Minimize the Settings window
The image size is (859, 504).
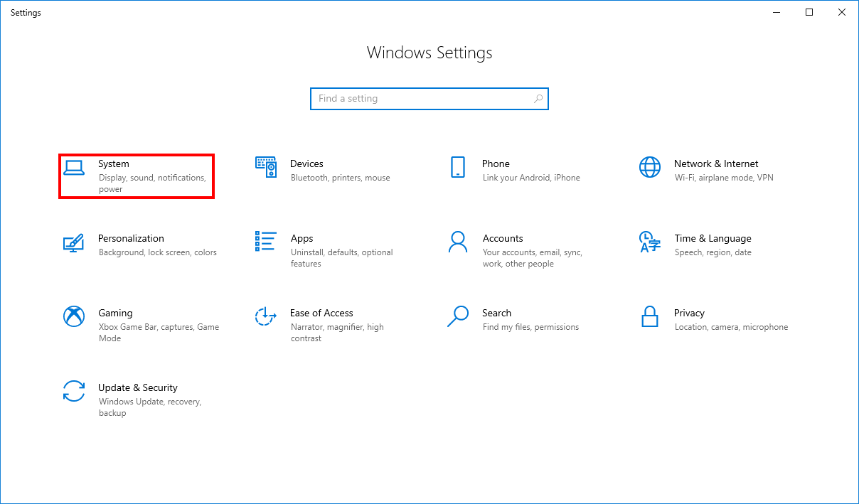(777, 12)
